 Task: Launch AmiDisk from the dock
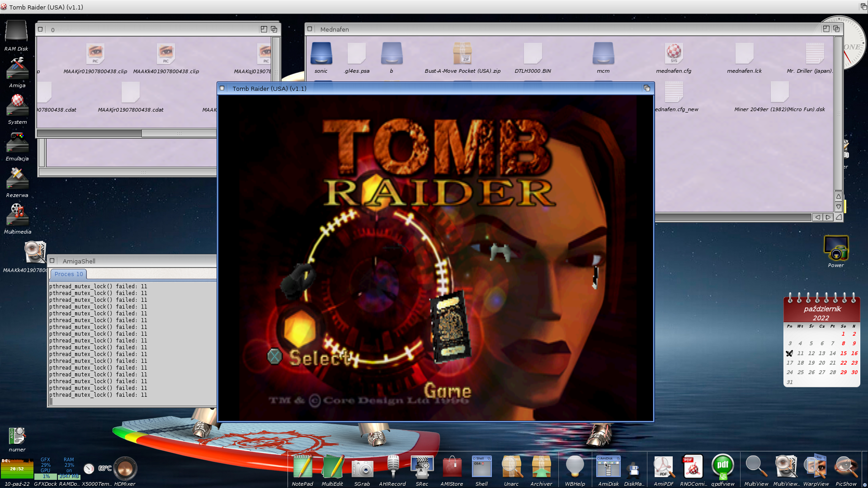click(608, 470)
